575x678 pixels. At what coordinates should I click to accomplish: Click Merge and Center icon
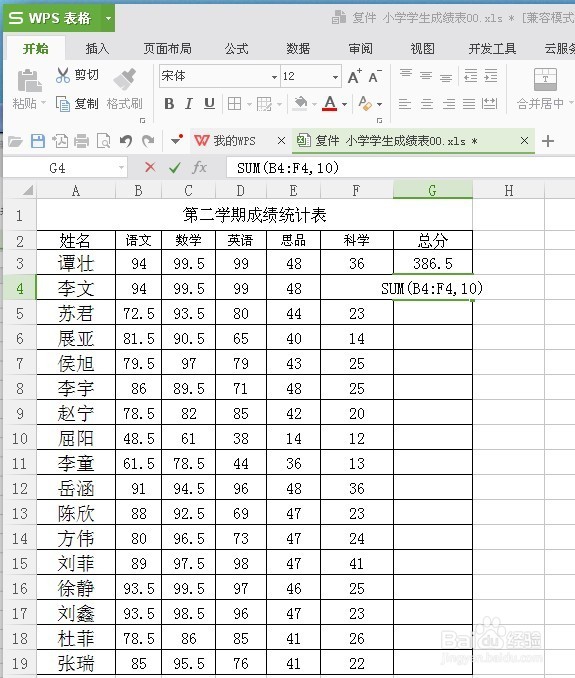[545, 79]
